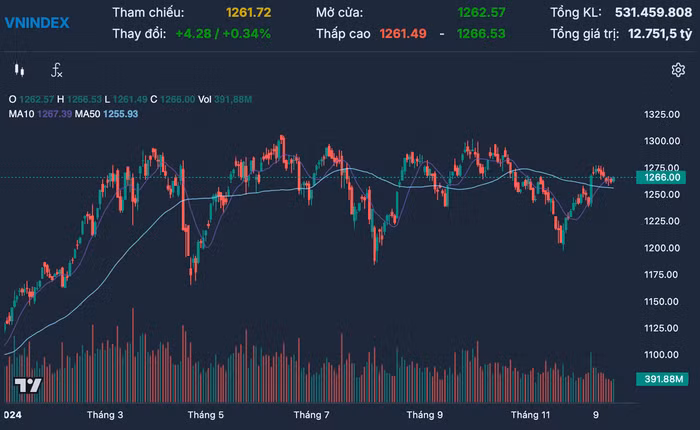
Task: Click the current price label 1266.00
Action: point(663,178)
